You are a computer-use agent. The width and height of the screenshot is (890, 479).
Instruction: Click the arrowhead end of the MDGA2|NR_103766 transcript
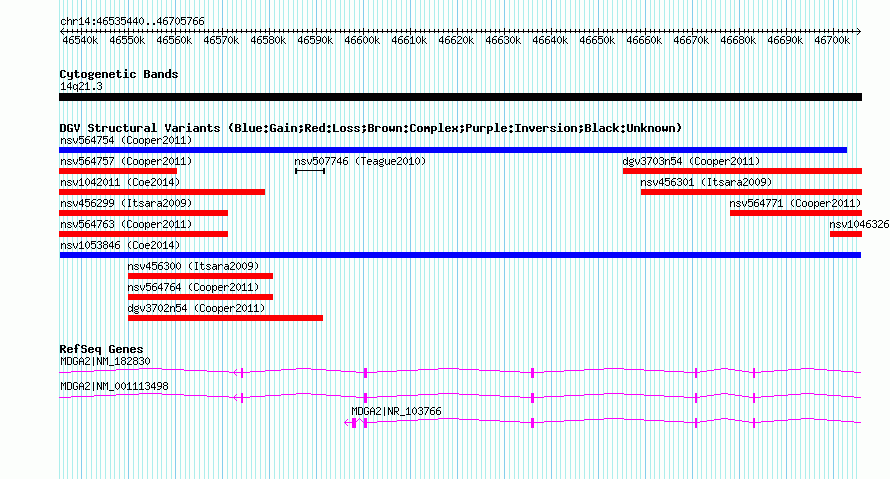click(348, 423)
